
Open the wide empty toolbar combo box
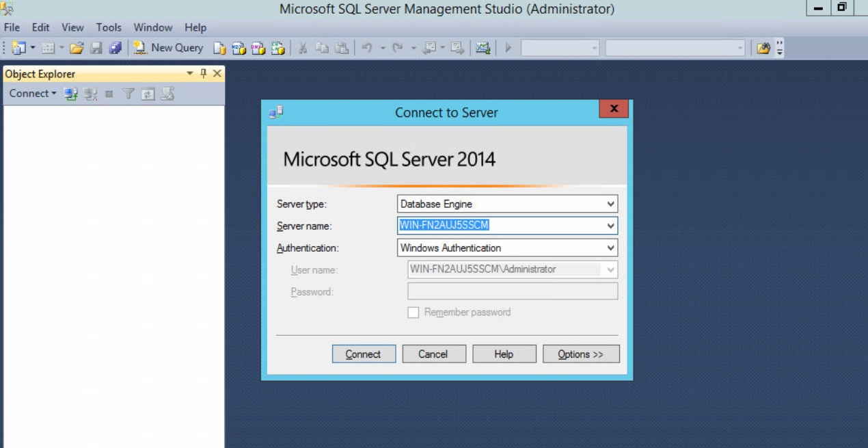pyautogui.click(x=675, y=48)
